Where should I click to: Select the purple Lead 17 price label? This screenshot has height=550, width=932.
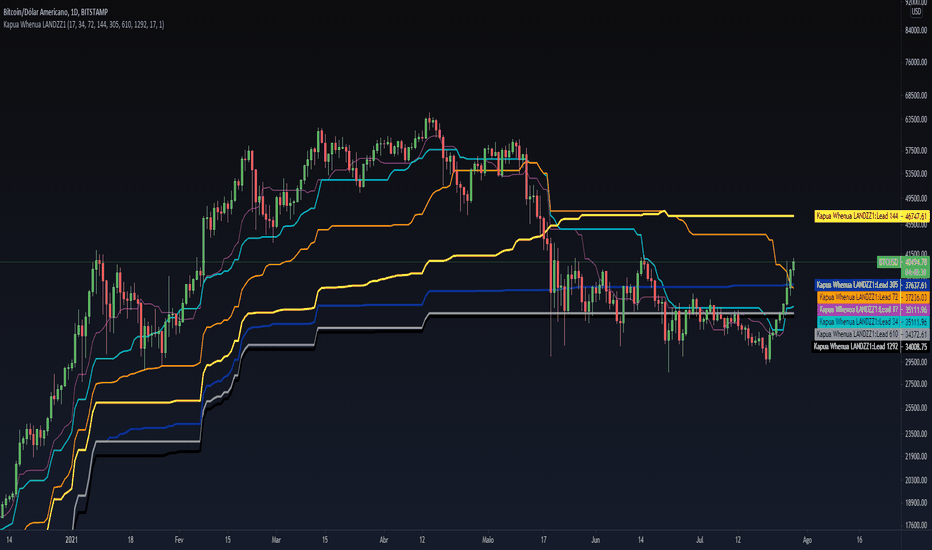873,310
